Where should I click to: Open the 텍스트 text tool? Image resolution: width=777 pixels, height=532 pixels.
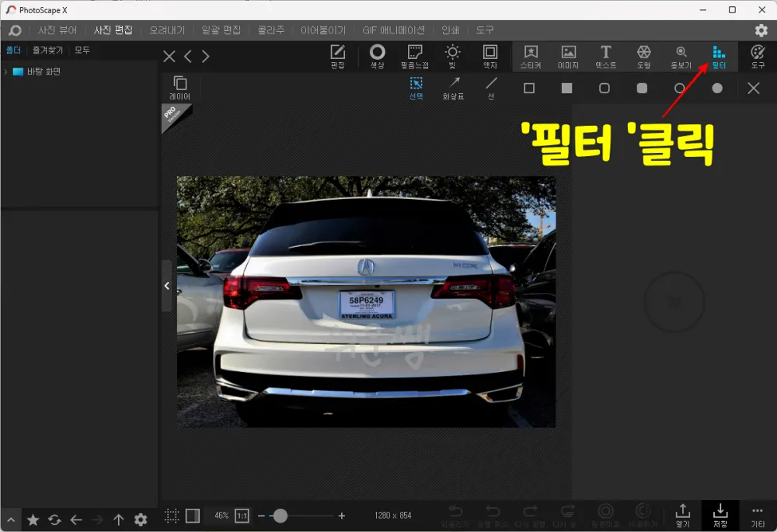pos(605,56)
